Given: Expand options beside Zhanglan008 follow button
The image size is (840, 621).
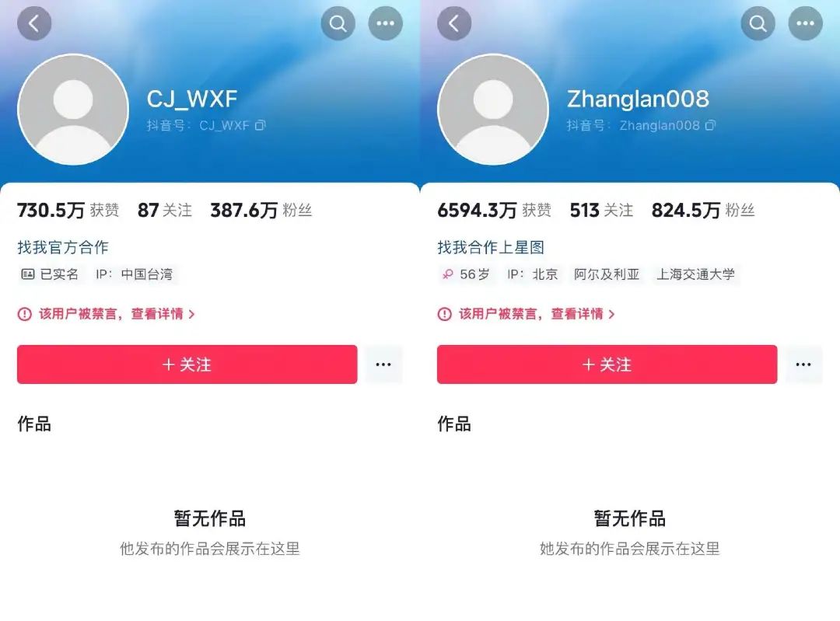Looking at the screenshot, I should click(x=803, y=364).
